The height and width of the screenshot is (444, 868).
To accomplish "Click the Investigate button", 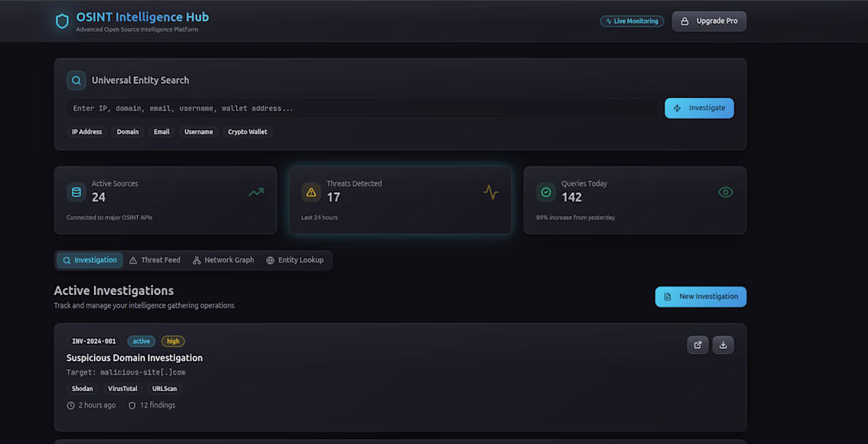I will point(699,108).
